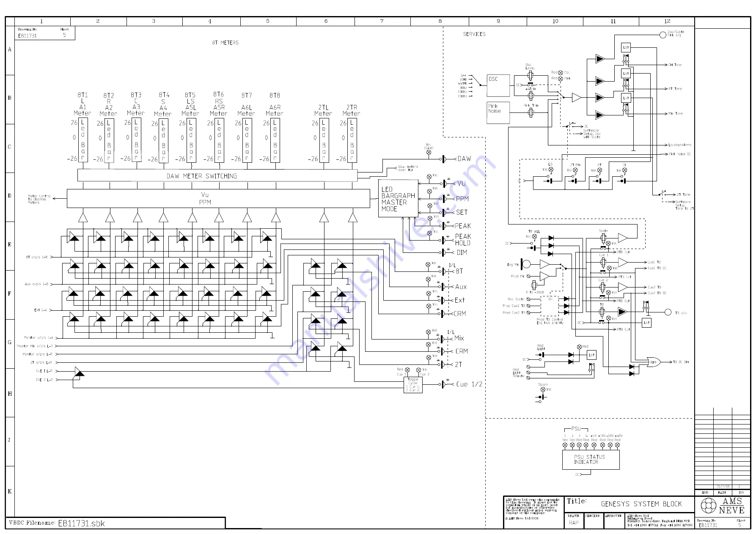
Task: Click the 'Mix' switch label
Action: coord(459,338)
